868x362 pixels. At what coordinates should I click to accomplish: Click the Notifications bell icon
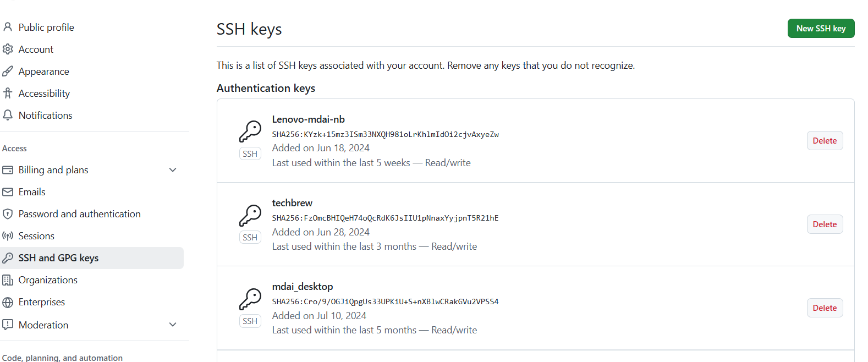click(8, 115)
